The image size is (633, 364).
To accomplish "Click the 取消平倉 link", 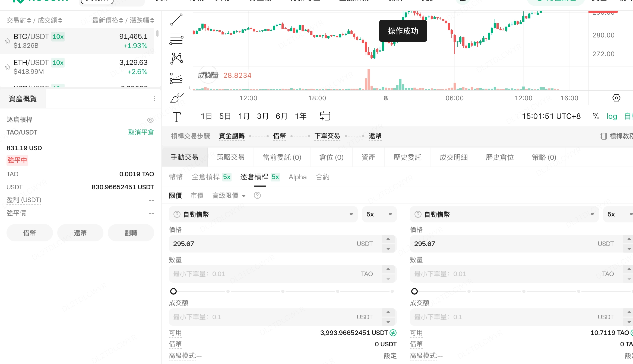I will click(x=141, y=132).
